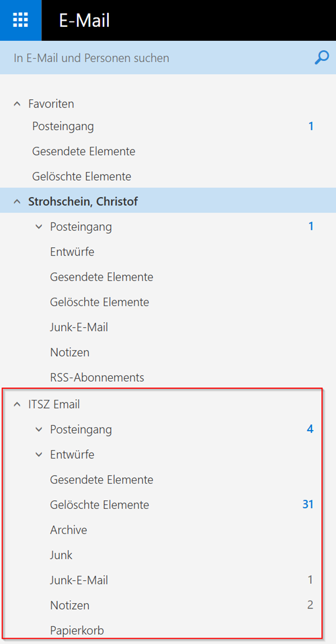Open Gesendete Elemente in Favoriten
336x644 pixels.
pyautogui.click(x=83, y=151)
